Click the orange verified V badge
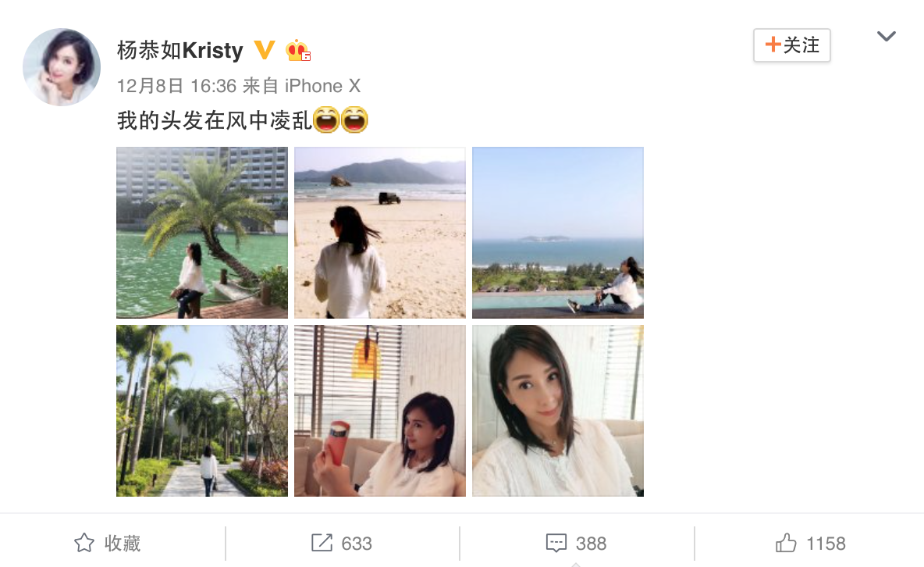Image resolution: width=924 pixels, height=567 pixels. pyautogui.click(x=264, y=50)
